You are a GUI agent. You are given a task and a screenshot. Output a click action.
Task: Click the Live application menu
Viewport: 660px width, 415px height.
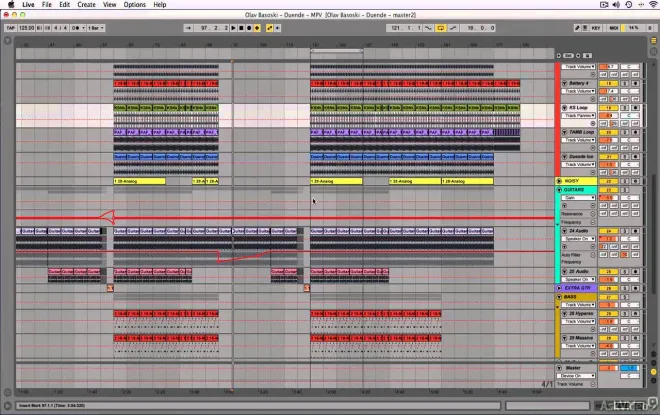coord(28,5)
